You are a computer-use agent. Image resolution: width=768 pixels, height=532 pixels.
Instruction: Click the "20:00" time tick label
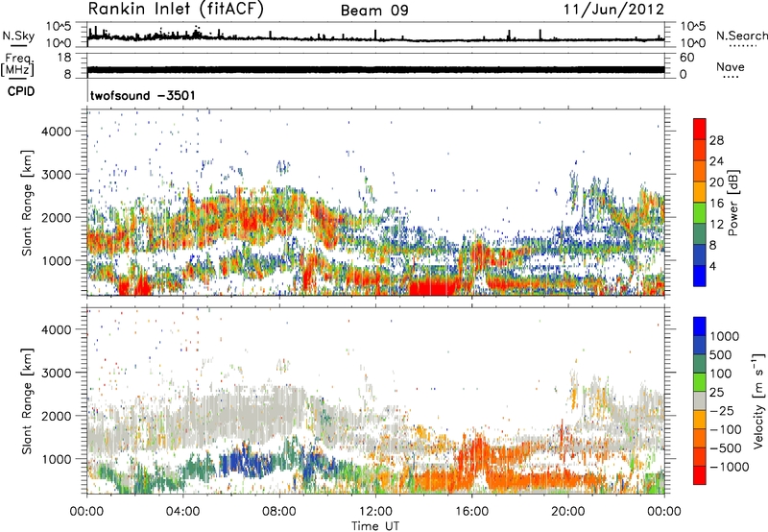(567, 512)
